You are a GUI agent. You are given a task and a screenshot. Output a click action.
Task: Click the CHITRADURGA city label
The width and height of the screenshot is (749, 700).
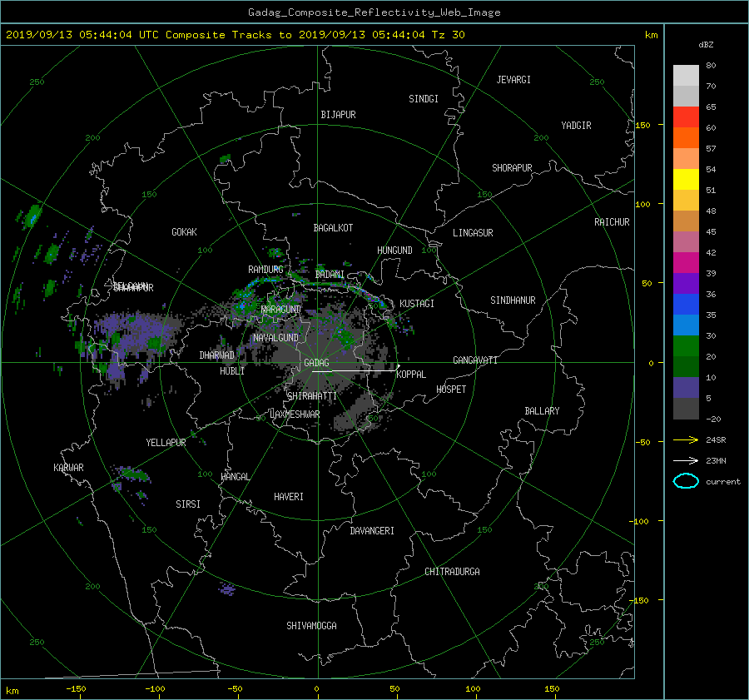[x=452, y=572]
